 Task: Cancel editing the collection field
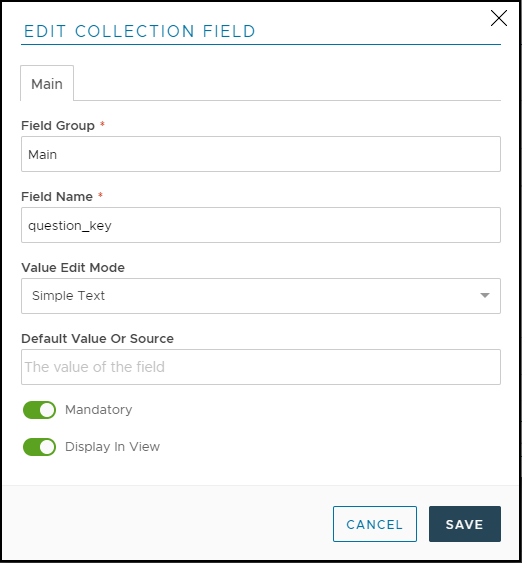click(x=375, y=524)
